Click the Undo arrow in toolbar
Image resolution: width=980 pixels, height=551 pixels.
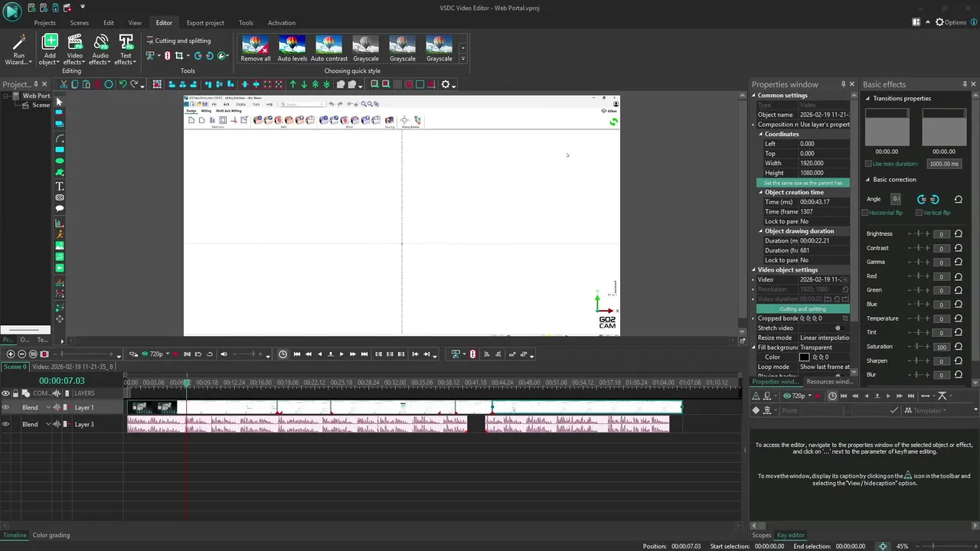tap(122, 84)
